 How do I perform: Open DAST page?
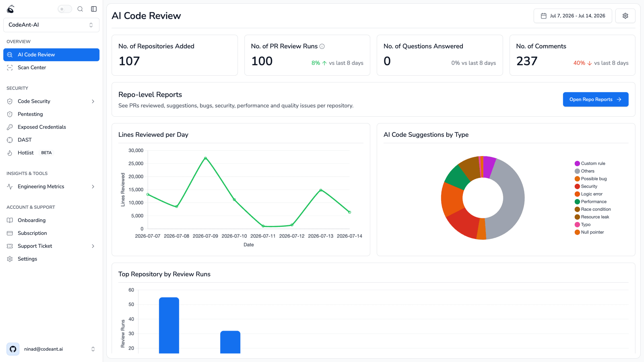[x=51, y=140]
